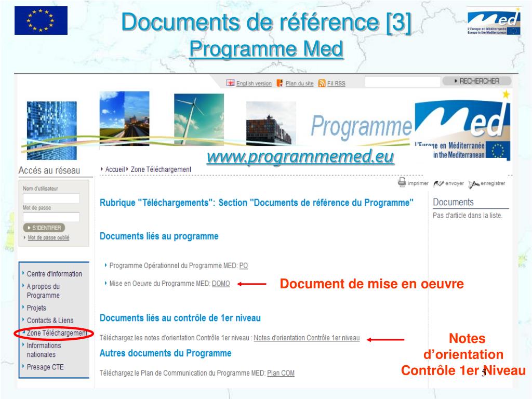This screenshot has width=532, height=399.
Task: Click in the website search field
Action: pyautogui.click(x=403, y=82)
